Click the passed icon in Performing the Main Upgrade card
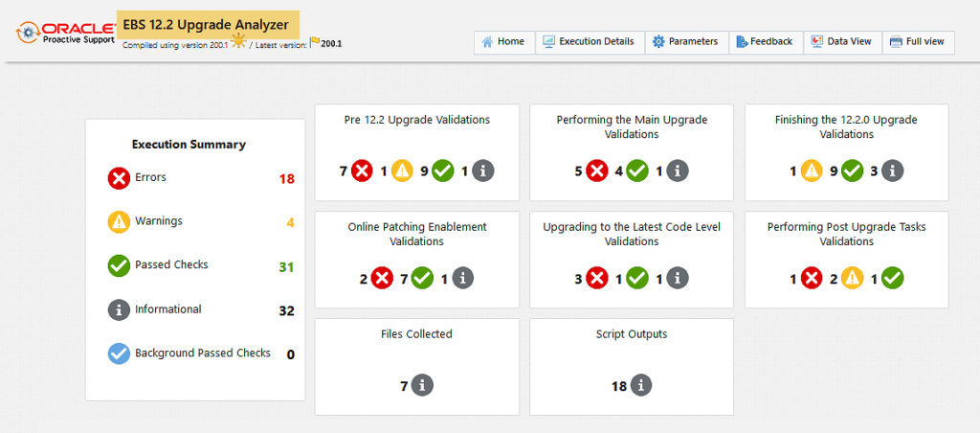 637,171
